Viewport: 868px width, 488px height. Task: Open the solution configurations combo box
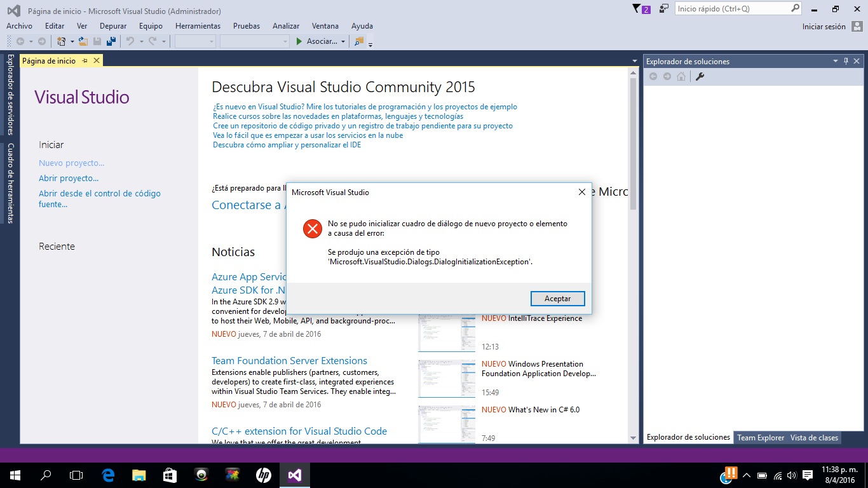pyautogui.click(x=196, y=41)
